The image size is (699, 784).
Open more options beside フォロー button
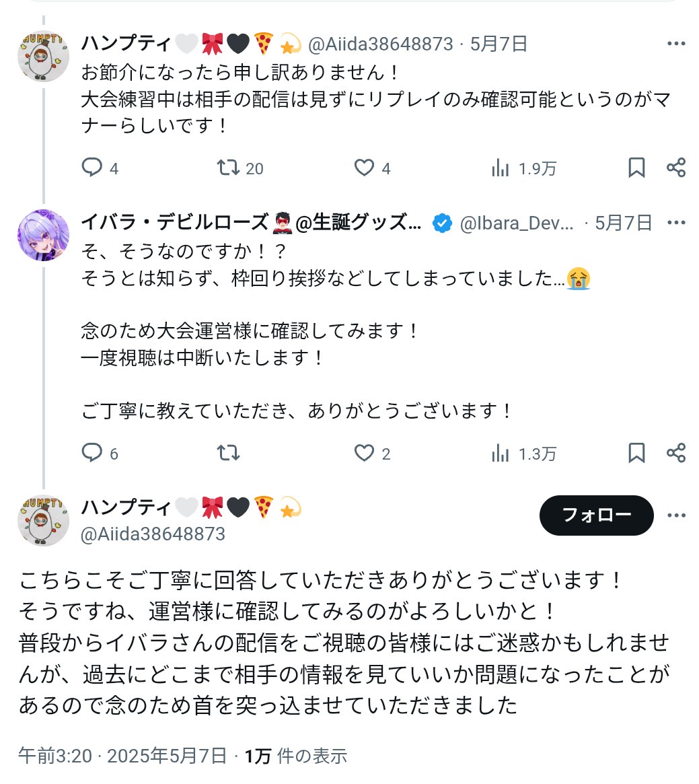coord(676,515)
